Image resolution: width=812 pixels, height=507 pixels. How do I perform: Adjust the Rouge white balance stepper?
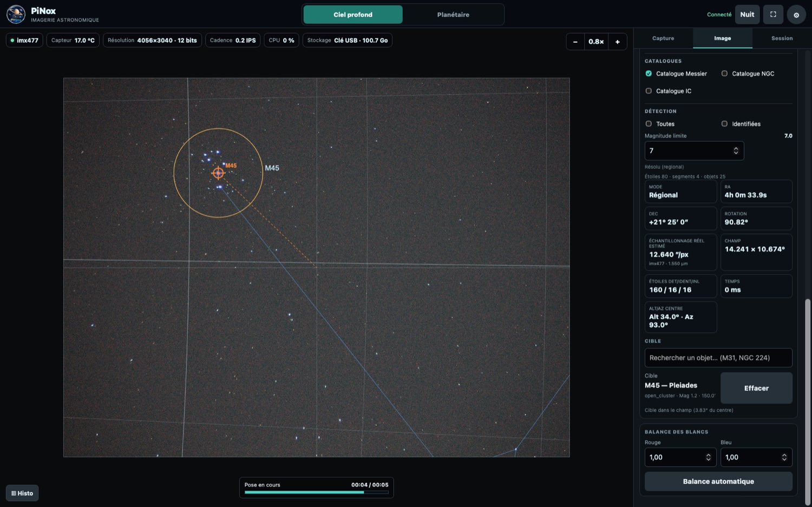(x=708, y=457)
